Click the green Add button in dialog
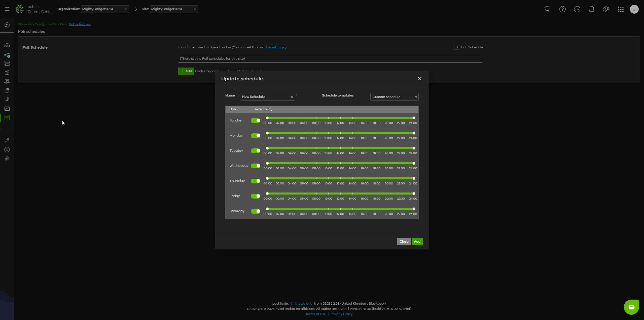Viewport: 644px width, 320px height. (x=417, y=241)
